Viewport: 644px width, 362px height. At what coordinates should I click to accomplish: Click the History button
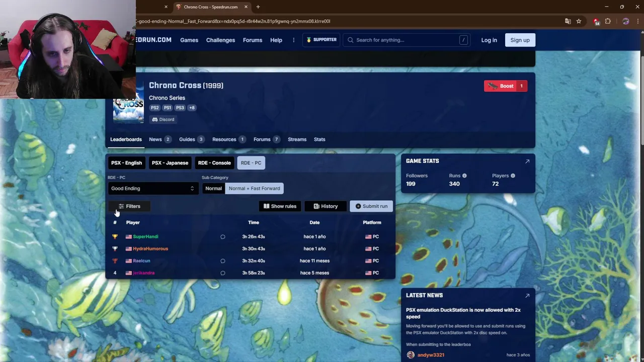326,206
